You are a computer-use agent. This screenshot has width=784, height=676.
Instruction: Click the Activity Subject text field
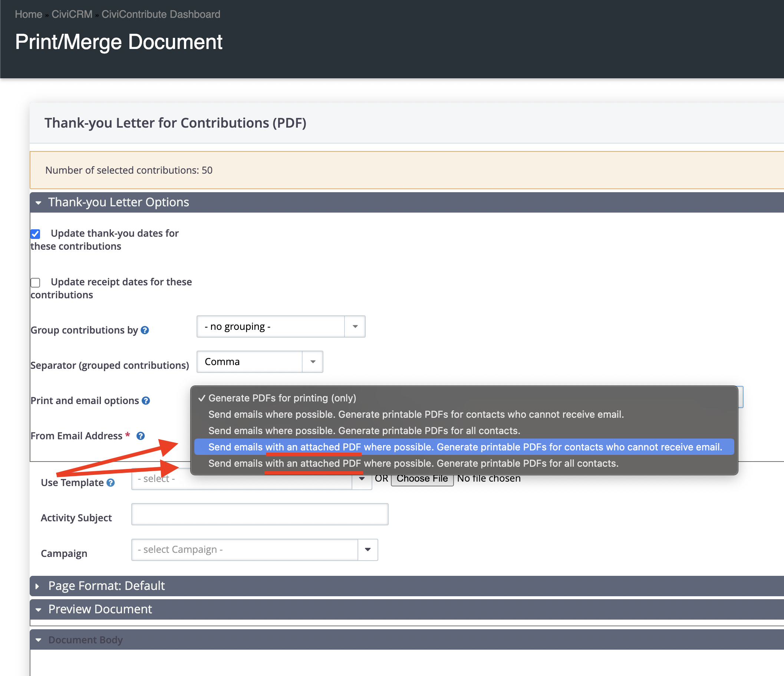point(260,514)
